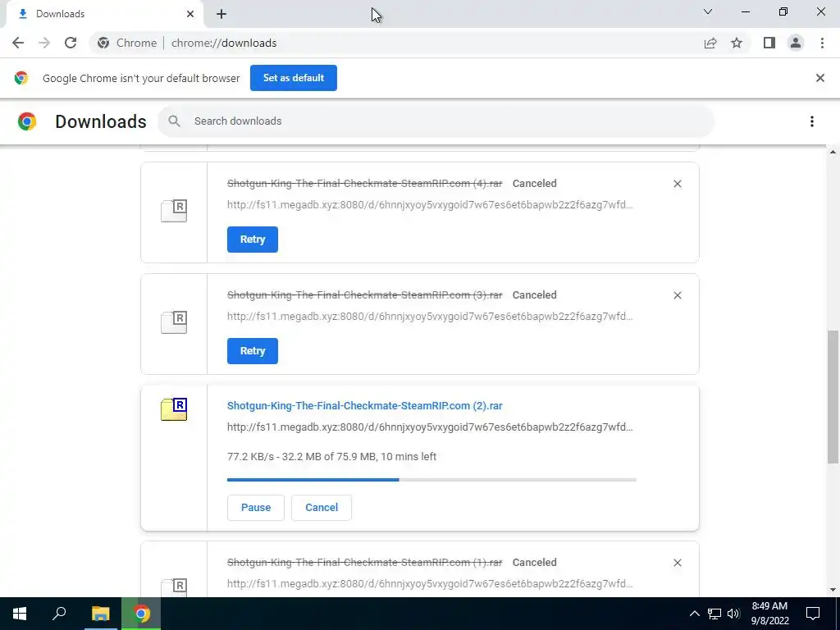840x630 pixels.
Task: Click the Canceled status of (3).rar
Action: 535,294
